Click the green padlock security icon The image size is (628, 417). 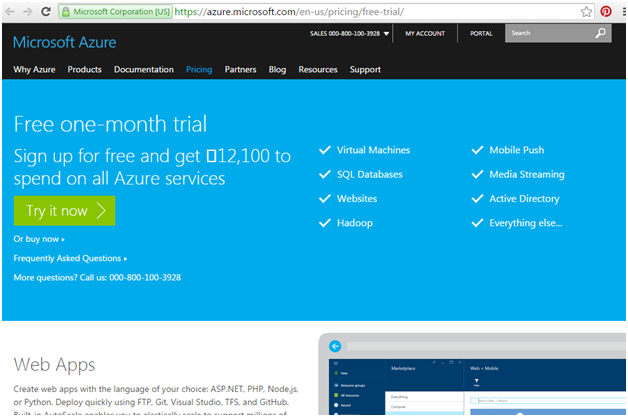(66, 12)
